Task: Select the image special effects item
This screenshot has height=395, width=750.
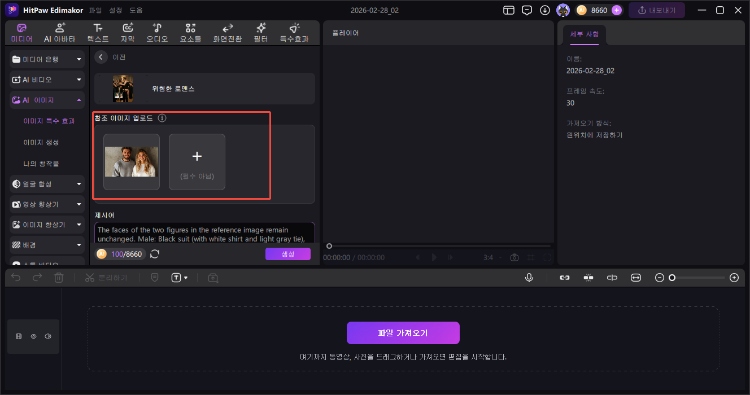Action: coord(49,121)
